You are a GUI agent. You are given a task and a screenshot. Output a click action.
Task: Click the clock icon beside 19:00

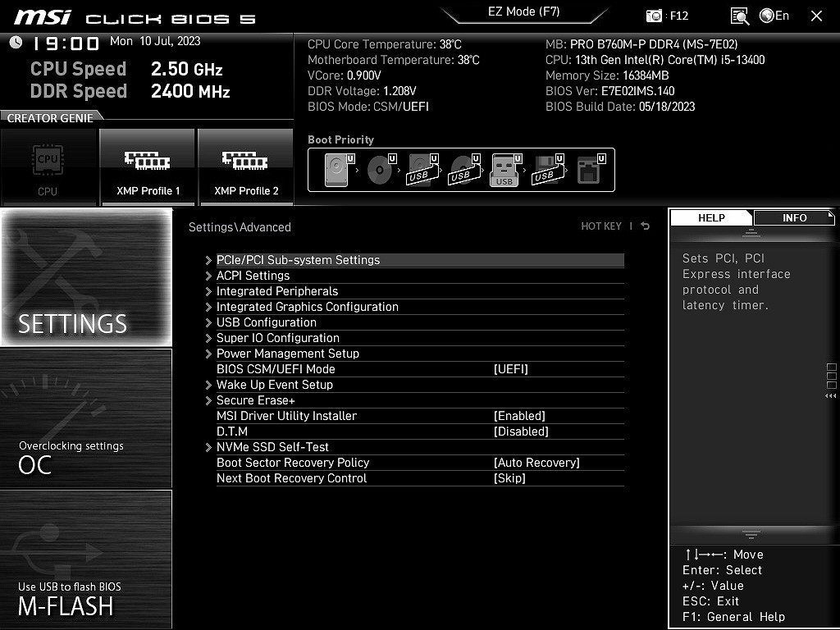[16, 42]
